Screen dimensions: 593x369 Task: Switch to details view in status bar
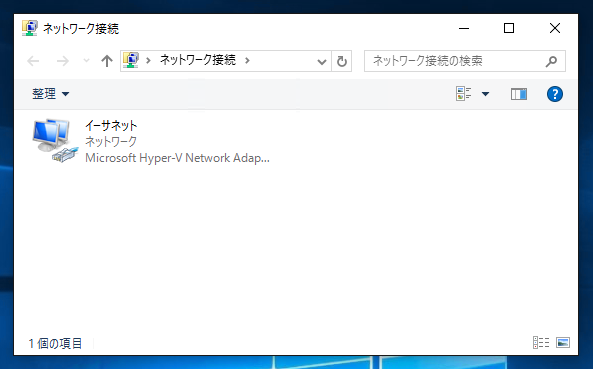coord(541,343)
